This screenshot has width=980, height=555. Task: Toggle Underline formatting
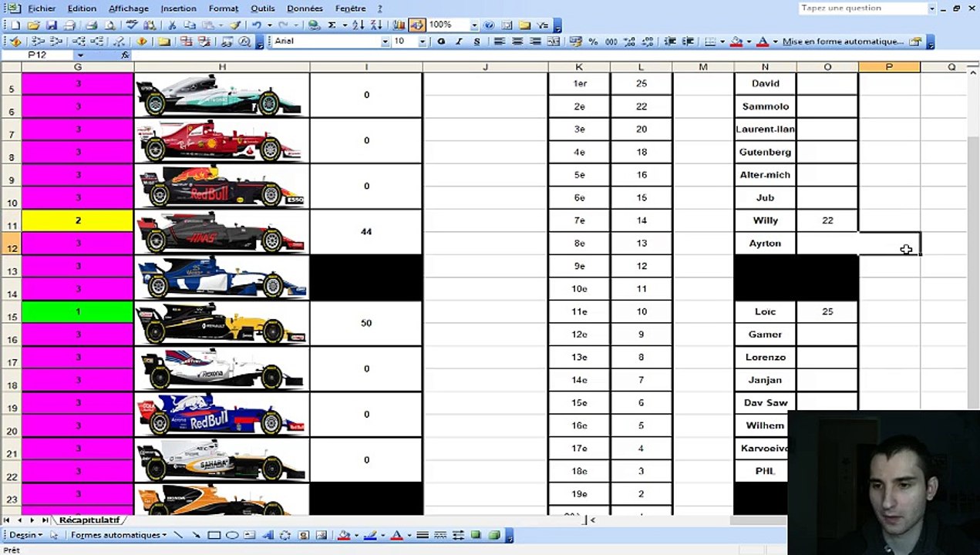point(477,41)
